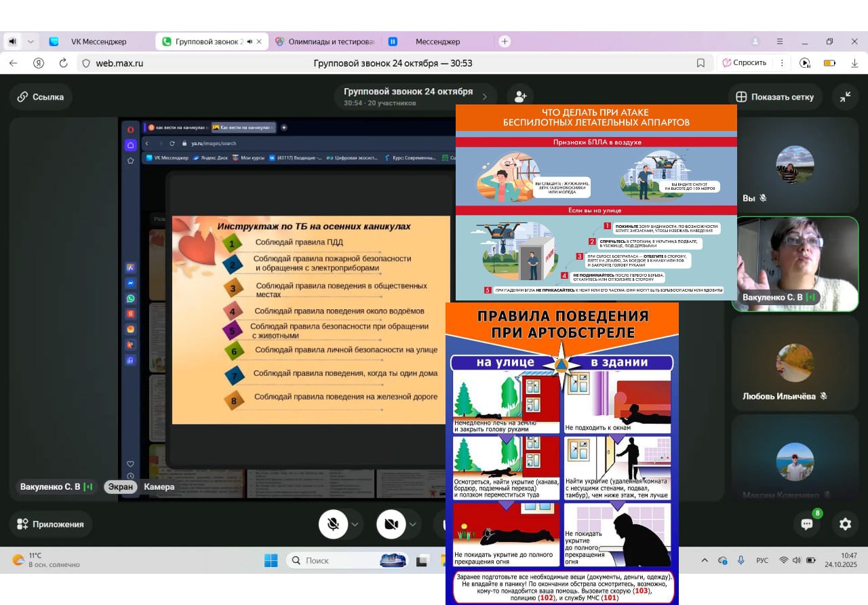Unmute the microphone in call controls
This screenshot has height=605, width=868.
333,524
